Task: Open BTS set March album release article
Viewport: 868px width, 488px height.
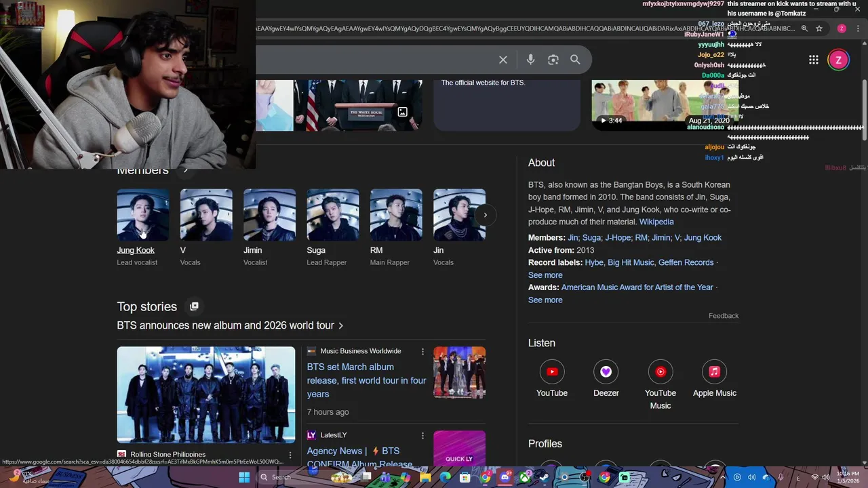Action: pos(366,380)
